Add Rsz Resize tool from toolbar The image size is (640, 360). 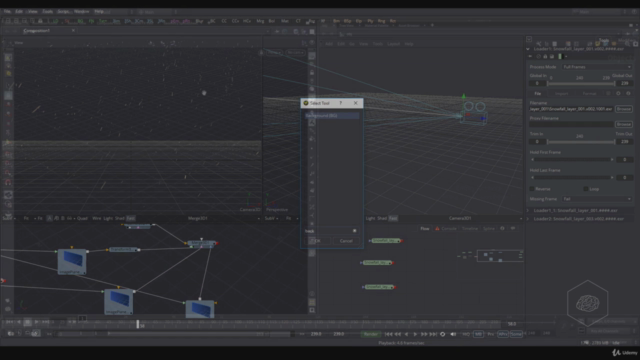tap(311, 21)
